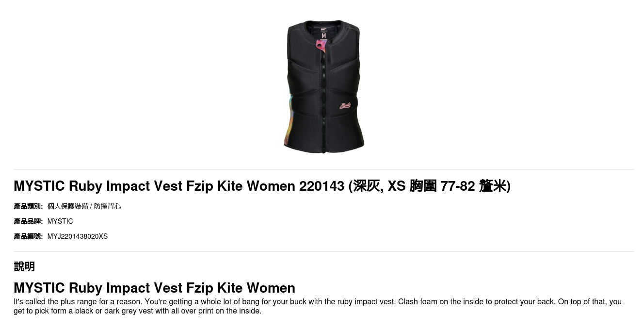The image size is (644, 330).
Task: Click the 胸圍 77-82 釐米 measurement text
Action: pyautogui.click(x=458, y=186)
